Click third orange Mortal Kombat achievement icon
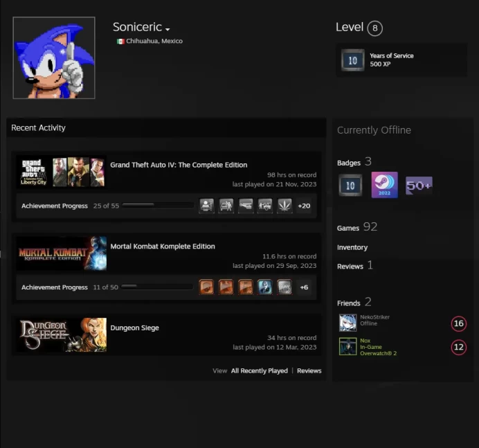Image resolution: width=479 pixels, height=448 pixels. point(246,287)
